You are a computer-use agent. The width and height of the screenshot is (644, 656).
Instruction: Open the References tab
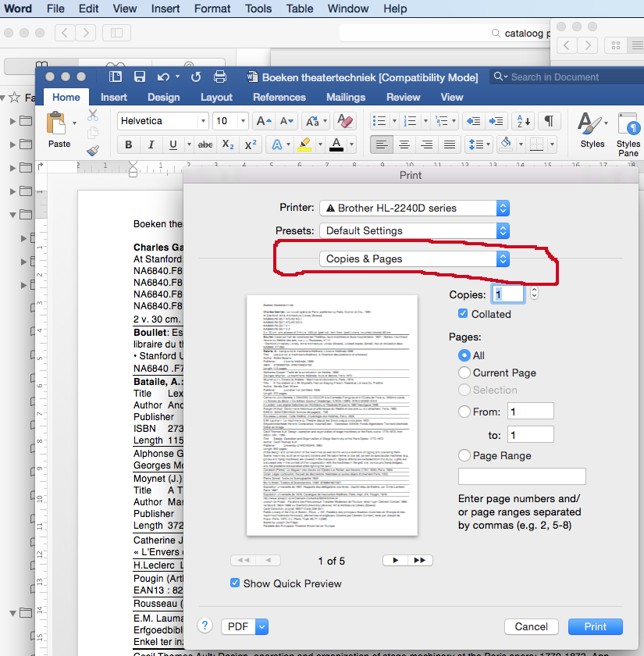[x=279, y=97]
